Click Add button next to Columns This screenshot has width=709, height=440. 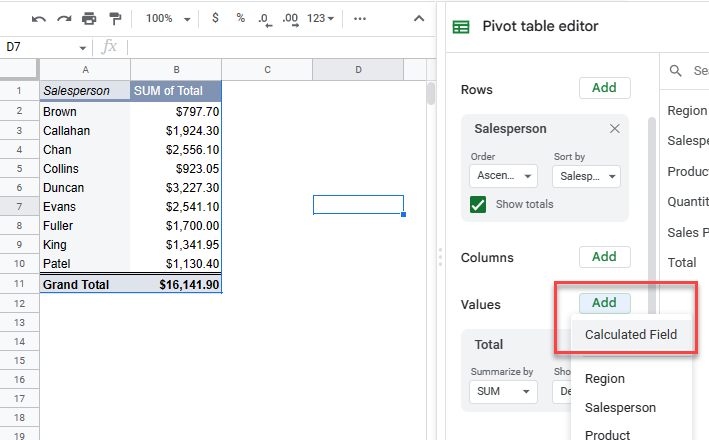[604, 257]
